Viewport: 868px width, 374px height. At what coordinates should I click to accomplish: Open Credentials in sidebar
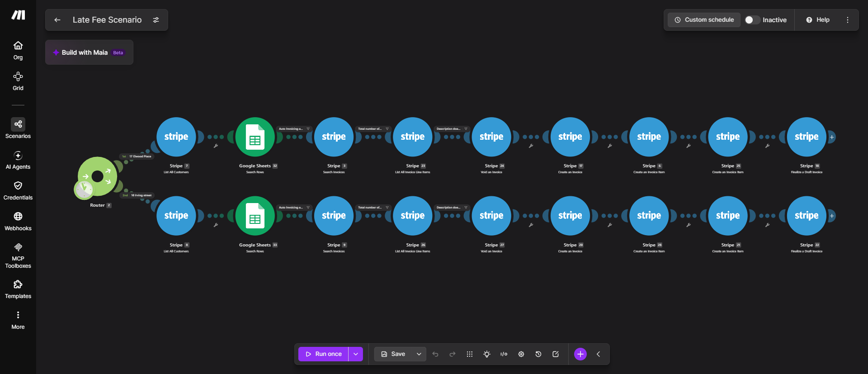point(18,191)
